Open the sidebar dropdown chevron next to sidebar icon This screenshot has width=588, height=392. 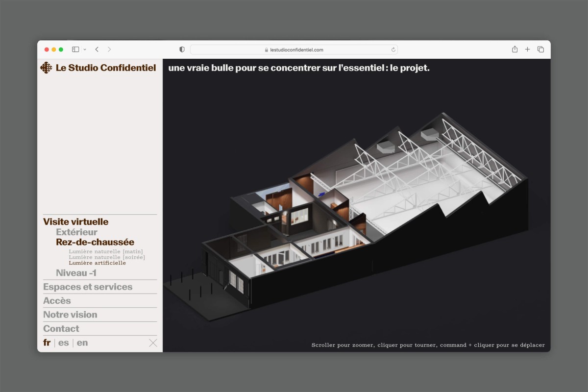[84, 49]
